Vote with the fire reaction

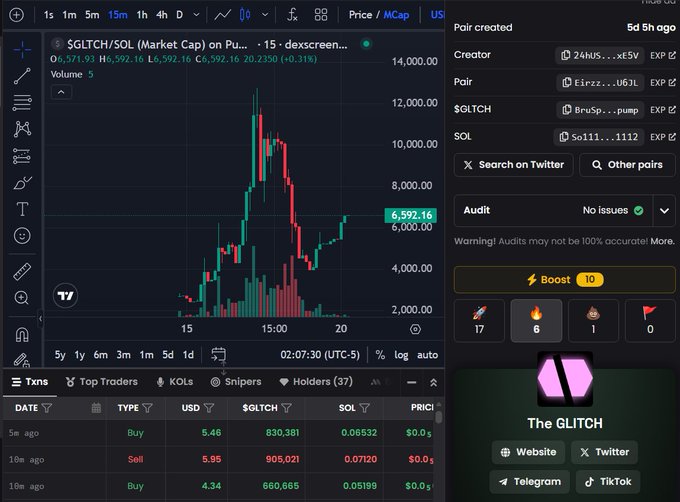pos(536,320)
